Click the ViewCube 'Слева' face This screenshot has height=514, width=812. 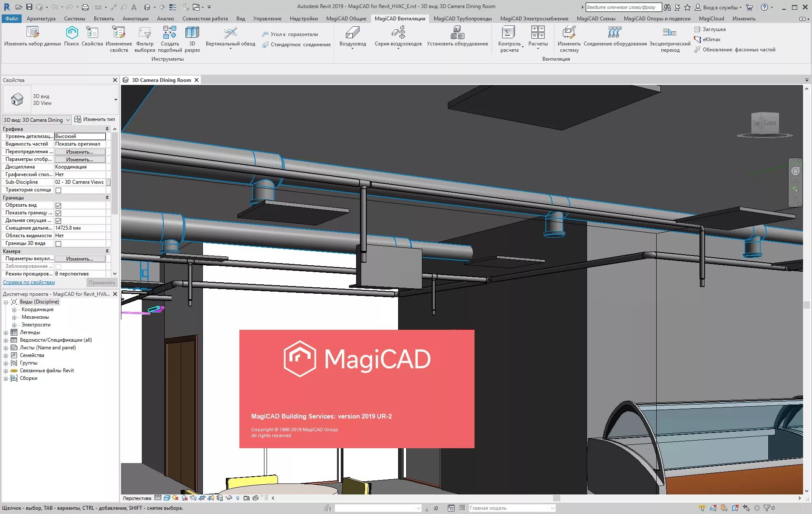(x=770, y=123)
